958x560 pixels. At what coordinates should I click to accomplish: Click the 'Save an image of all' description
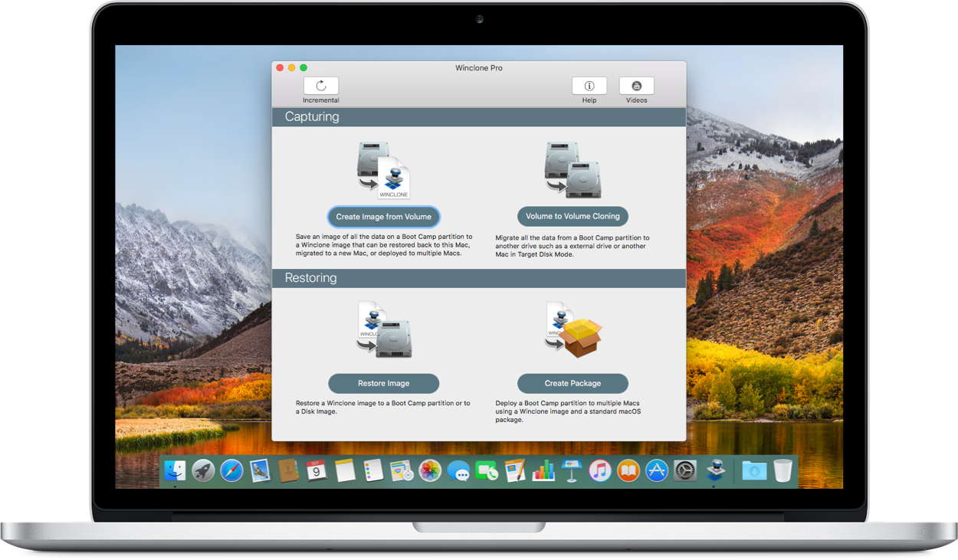(x=384, y=244)
